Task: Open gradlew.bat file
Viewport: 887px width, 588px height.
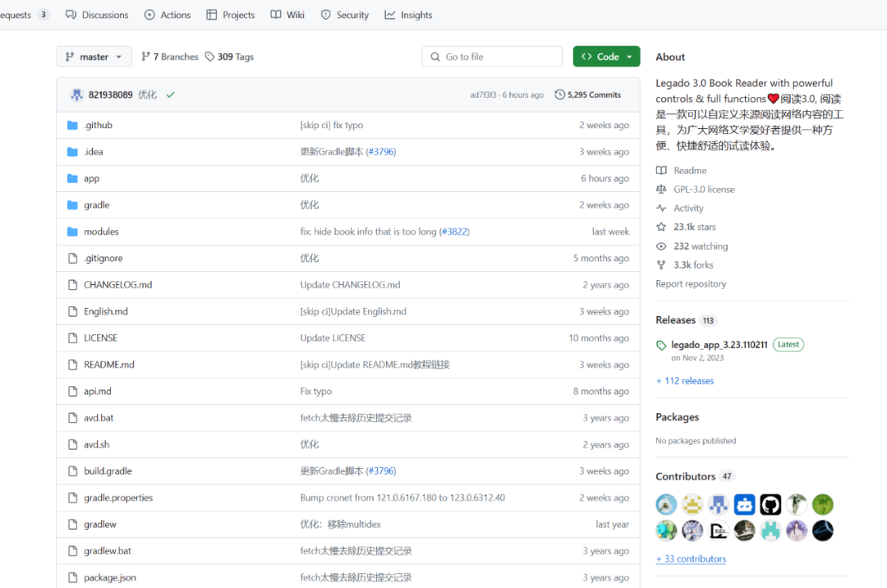Action: pos(108,550)
